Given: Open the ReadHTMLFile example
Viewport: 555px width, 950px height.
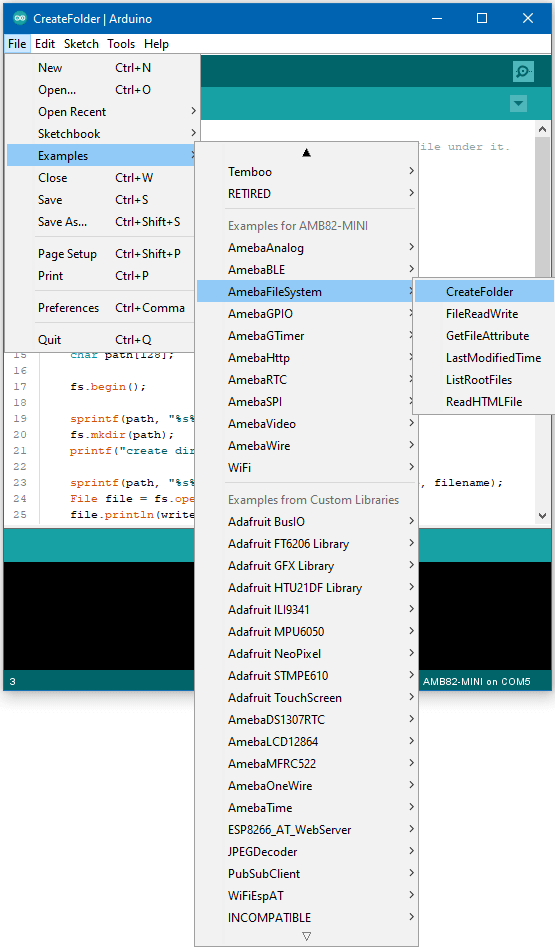Looking at the screenshot, I should pyautogui.click(x=484, y=402).
